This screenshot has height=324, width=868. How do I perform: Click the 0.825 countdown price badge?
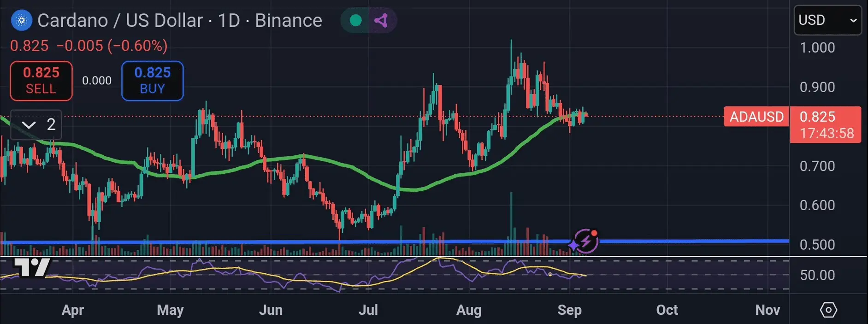826,124
